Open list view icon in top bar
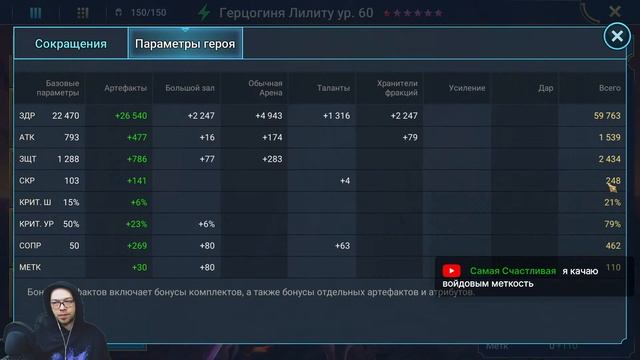 36,13
